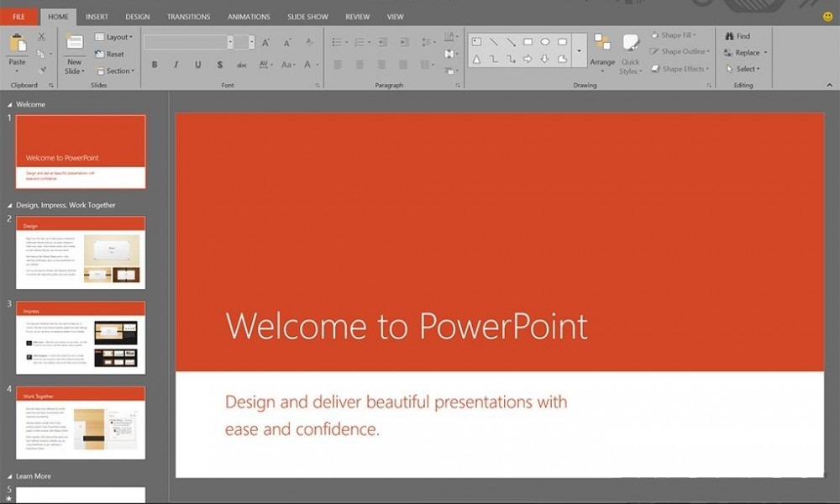This screenshot has height=504, width=840.
Task: Open the Change Case Aa dropdown
Action: click(x=288, y=65)
